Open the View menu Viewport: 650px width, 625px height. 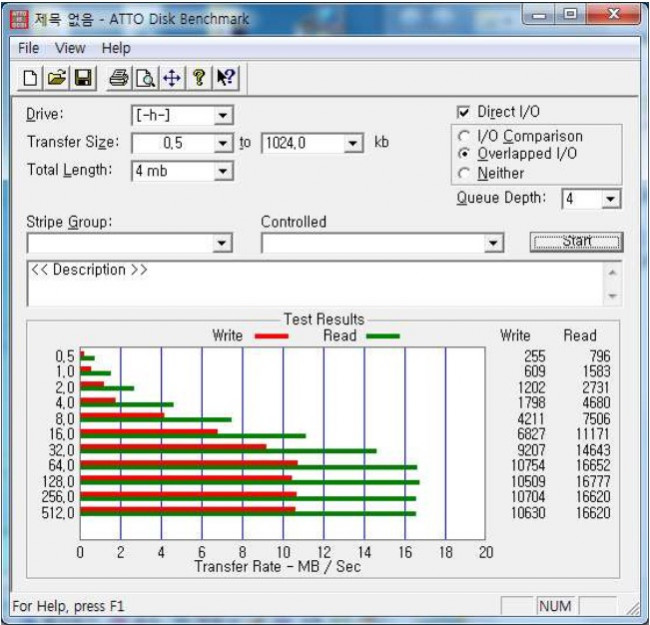coord(70,48)
